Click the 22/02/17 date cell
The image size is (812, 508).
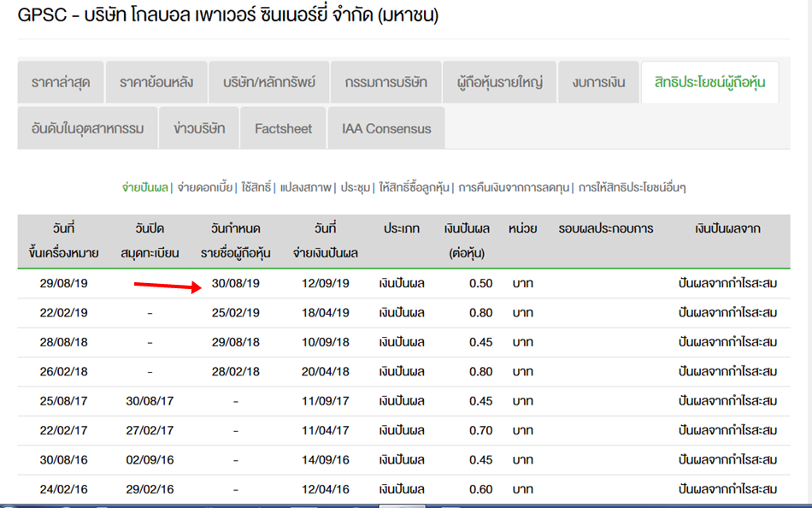pos(64,431)
